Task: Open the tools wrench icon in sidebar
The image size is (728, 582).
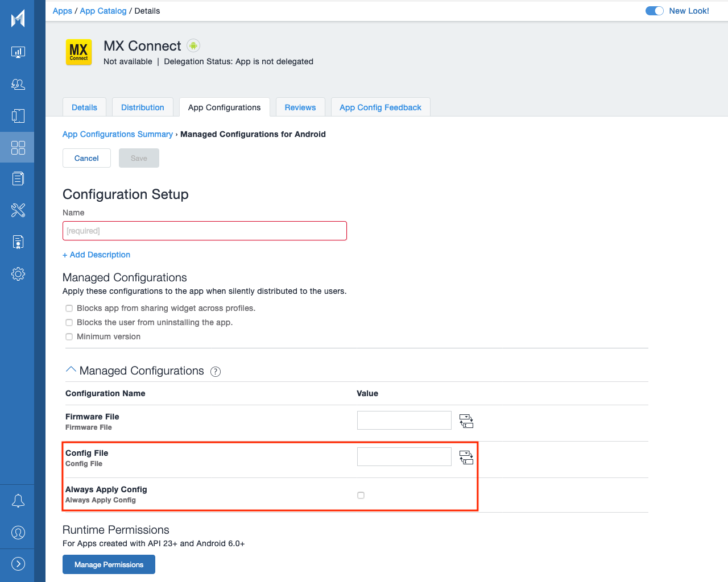Action: click(x=18, y=210)
